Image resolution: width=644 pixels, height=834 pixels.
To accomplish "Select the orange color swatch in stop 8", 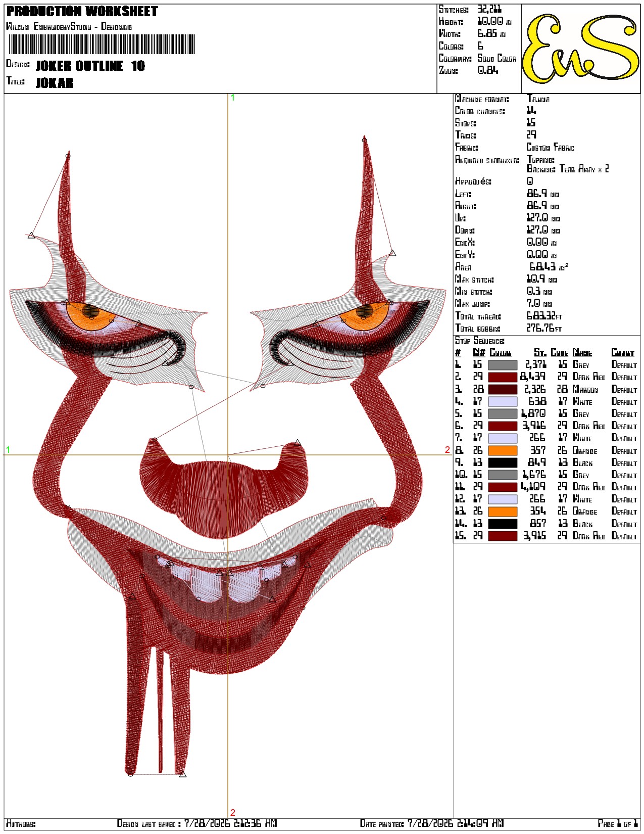I will 503,451.
